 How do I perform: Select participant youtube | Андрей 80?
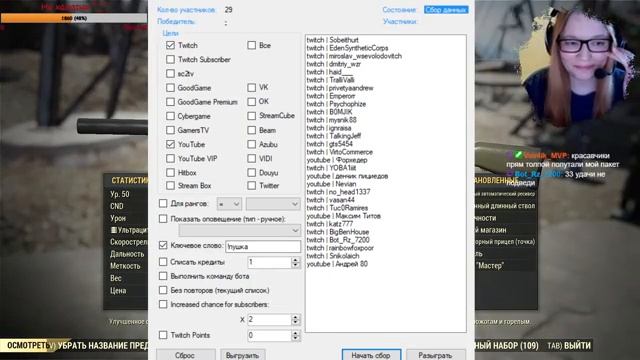337,264
